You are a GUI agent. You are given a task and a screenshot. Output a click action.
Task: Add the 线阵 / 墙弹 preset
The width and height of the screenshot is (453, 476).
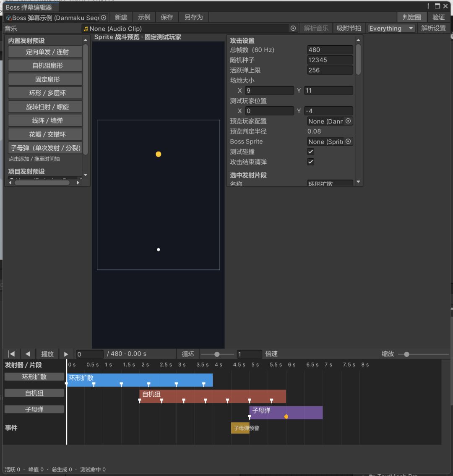[45, 120]
